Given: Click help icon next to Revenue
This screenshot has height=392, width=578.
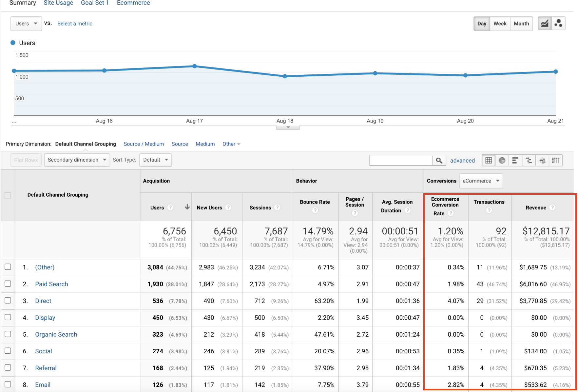Looking at the screenshot, I should 552,207.
